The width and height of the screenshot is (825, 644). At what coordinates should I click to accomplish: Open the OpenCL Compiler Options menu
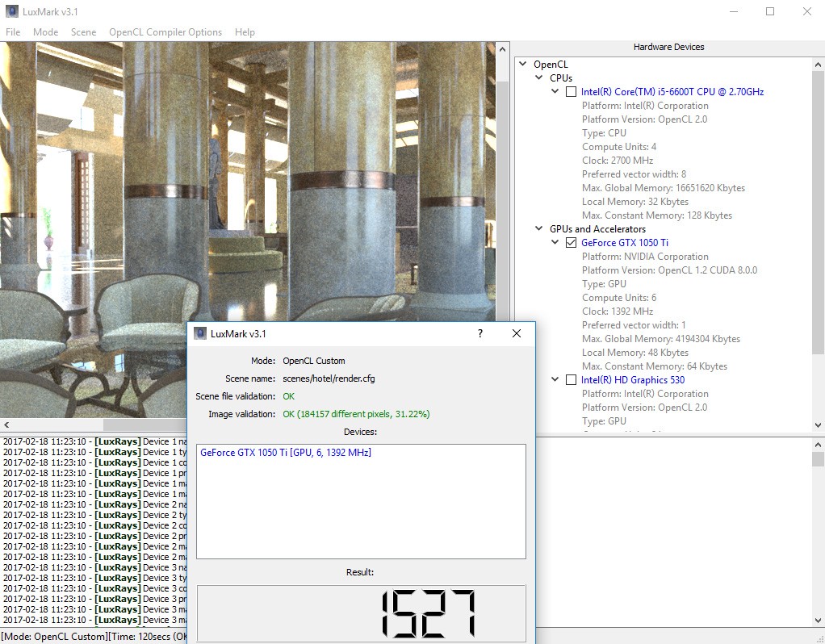pyautogui.click(x=165, y=32)
